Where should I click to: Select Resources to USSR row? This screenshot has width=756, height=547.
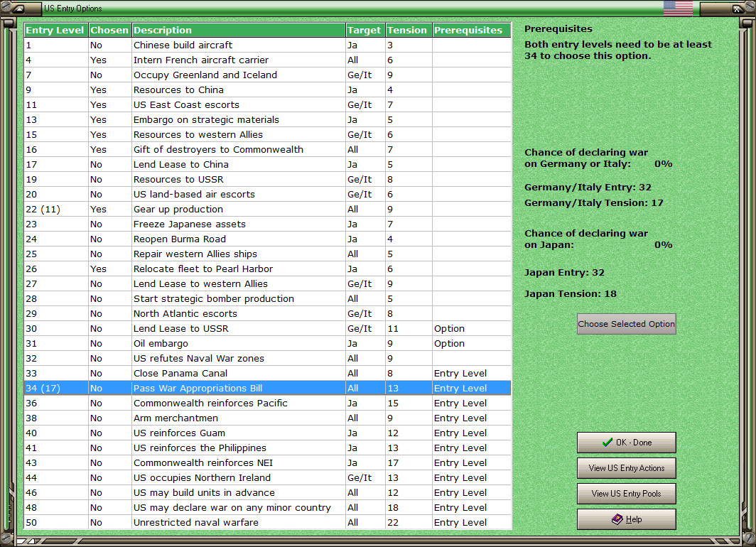pyautogui.click(x=268, y=179)
